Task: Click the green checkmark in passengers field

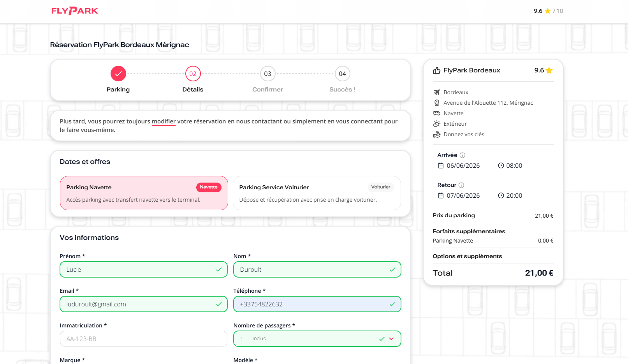Action: click(382, 339)
